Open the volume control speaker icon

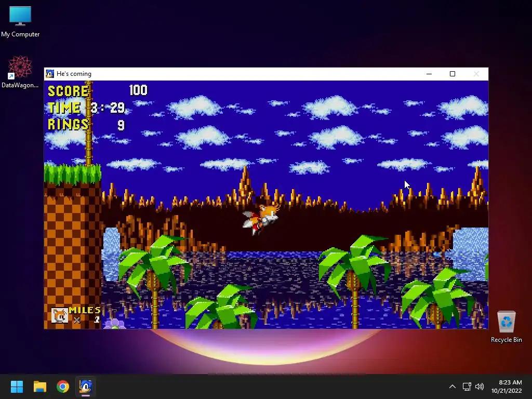[x=480, y=387]
